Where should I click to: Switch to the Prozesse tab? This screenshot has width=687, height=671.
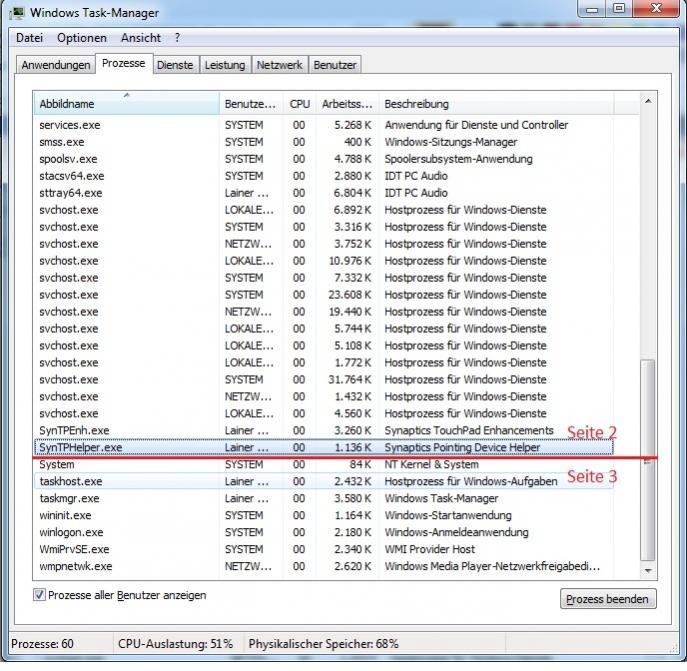(124, 63)
